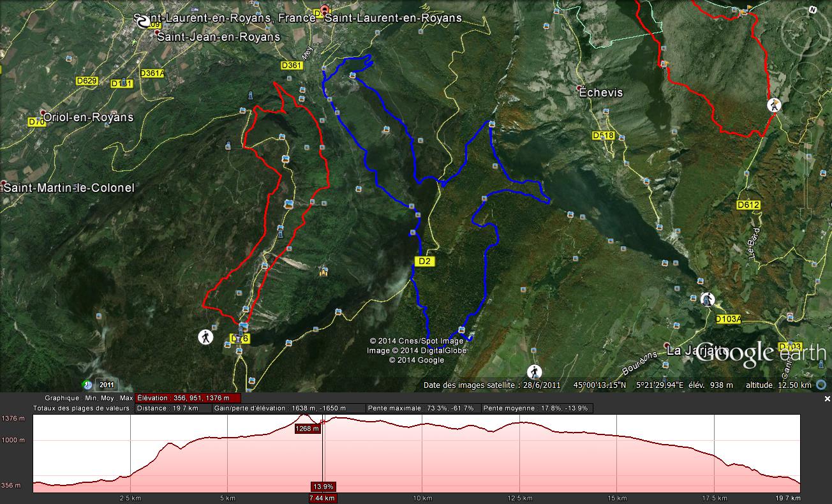Click the D2 road label
The height and width of the screenshot is (504, 832).
click(x=425, y=261)
